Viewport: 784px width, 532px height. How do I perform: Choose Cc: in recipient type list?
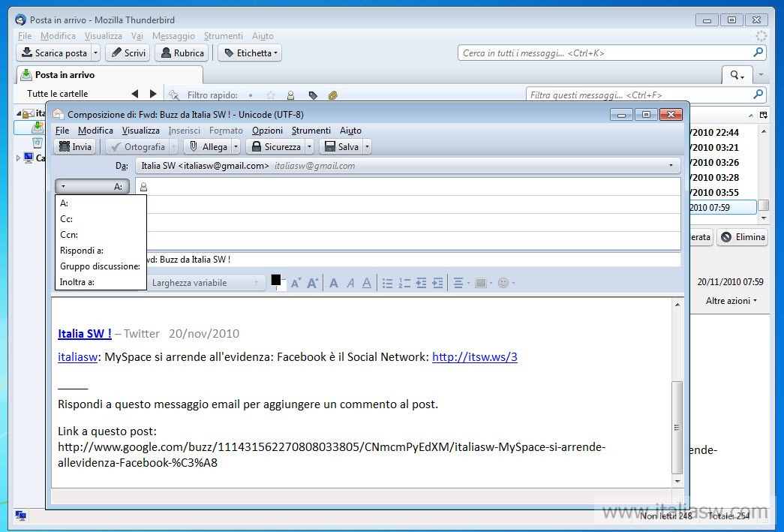(101, 219)
